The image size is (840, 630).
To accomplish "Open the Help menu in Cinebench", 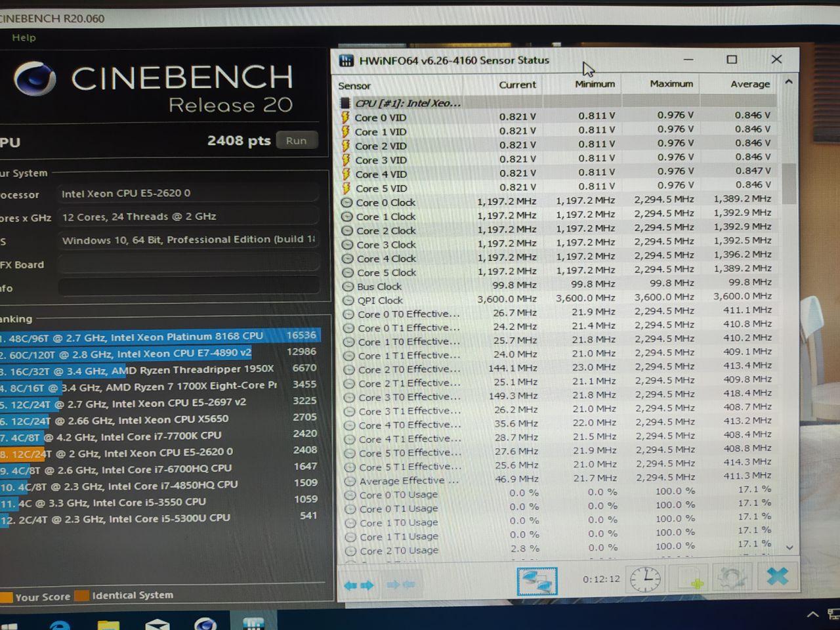I will coord(24,37).
